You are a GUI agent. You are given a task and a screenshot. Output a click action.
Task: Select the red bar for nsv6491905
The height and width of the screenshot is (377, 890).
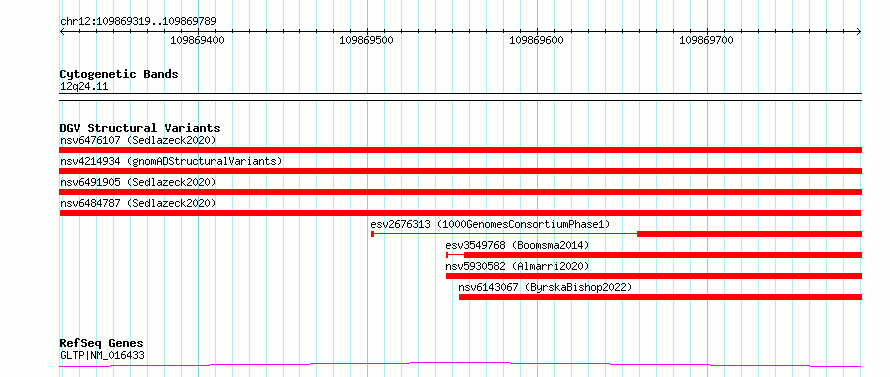460,192
